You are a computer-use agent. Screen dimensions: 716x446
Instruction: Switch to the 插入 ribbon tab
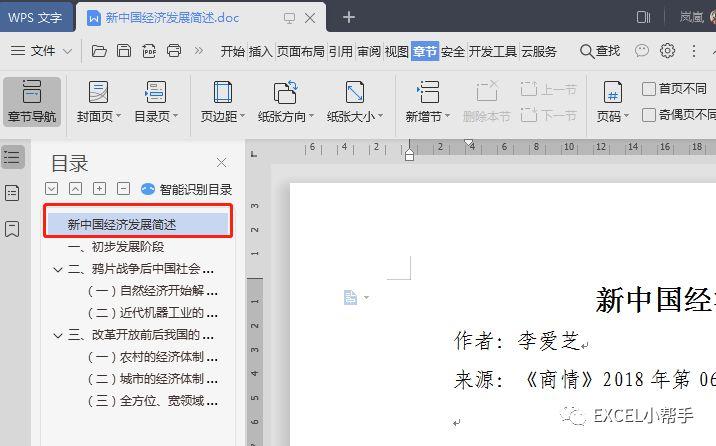260,51
